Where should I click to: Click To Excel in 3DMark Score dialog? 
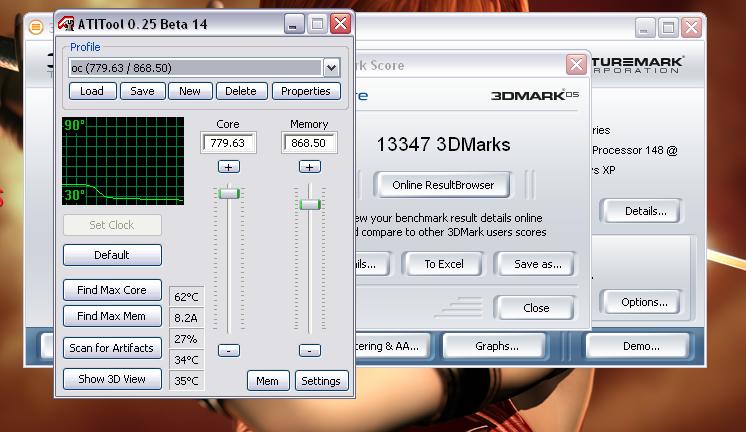click(444, 264)
